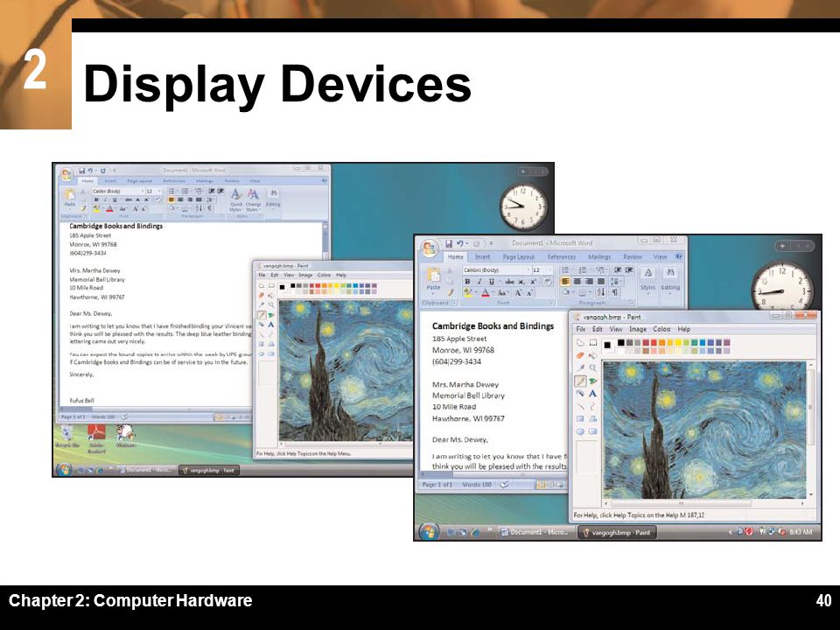Screen dimensions: 840x630
Task: Open the Calibri (Body) font box in right screenshot's Word
Action: 497,270
